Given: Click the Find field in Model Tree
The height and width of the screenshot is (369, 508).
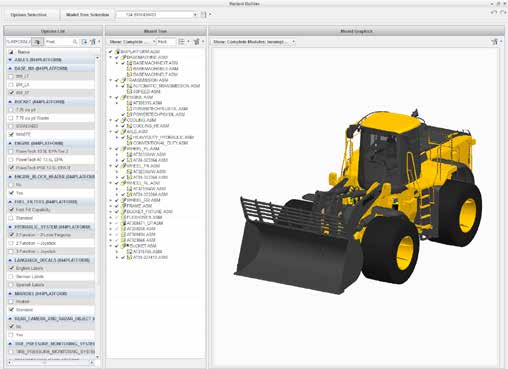Looking at the screenshot, I should (x=166, y=42).
